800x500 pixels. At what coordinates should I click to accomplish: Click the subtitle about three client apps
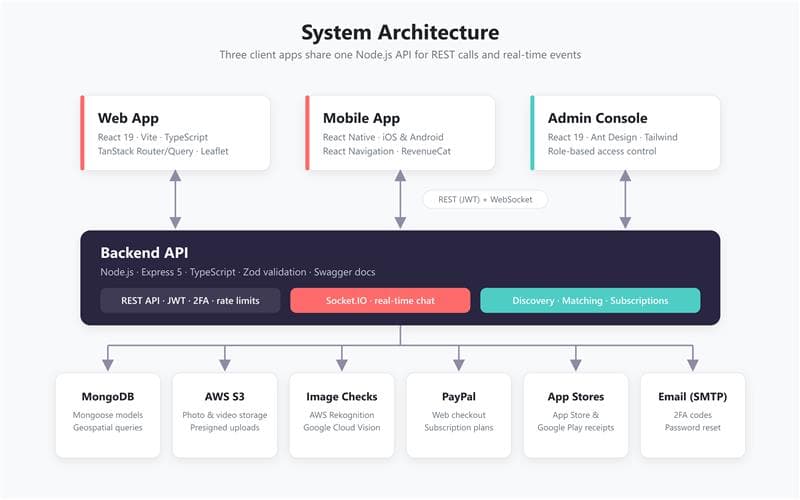point(400,55)
